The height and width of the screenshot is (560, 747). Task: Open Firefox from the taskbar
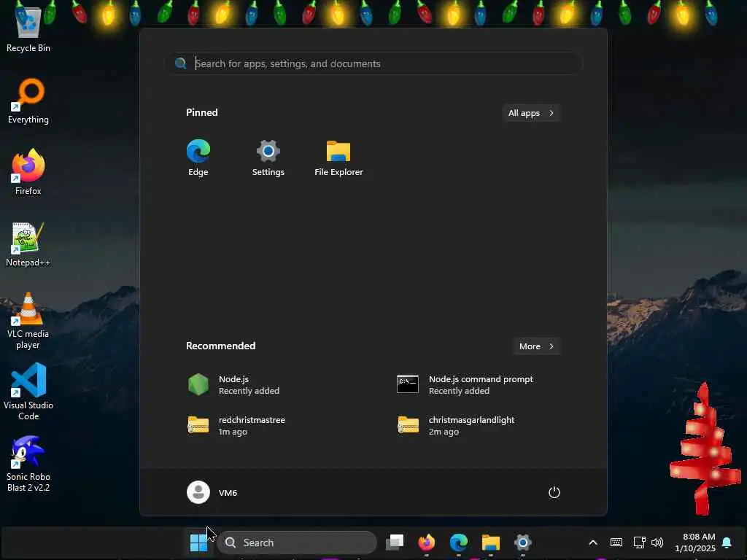click(426, 542)
